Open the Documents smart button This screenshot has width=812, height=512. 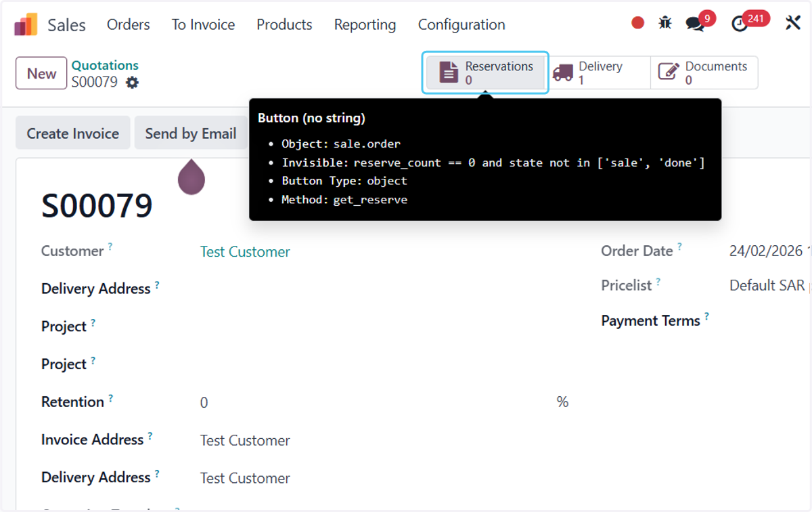(704, 72)
